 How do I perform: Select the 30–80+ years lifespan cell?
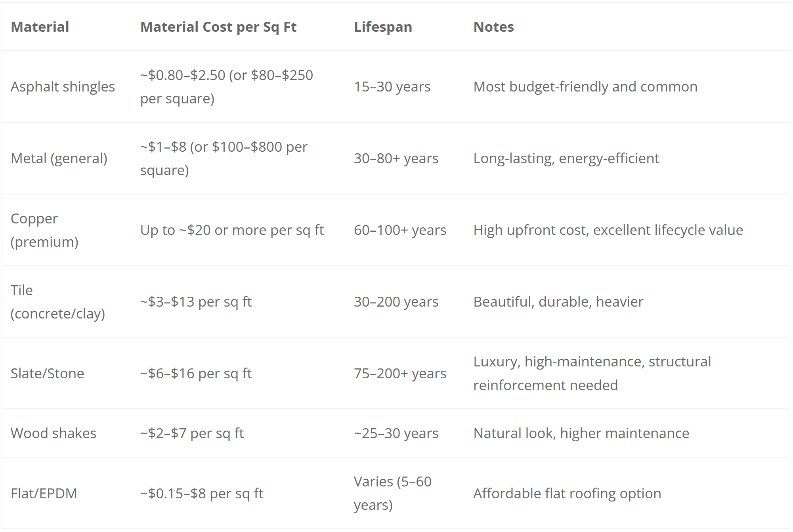pyautogui.click(x=396, y=158)
